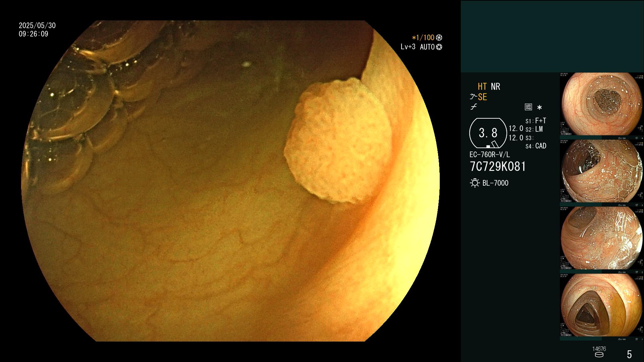Image resolution: width=644 pixels, height=362 pixels.
Task: Open the fourth thumbnail showing triangular colon folds
Action: [x=602, y=305]
